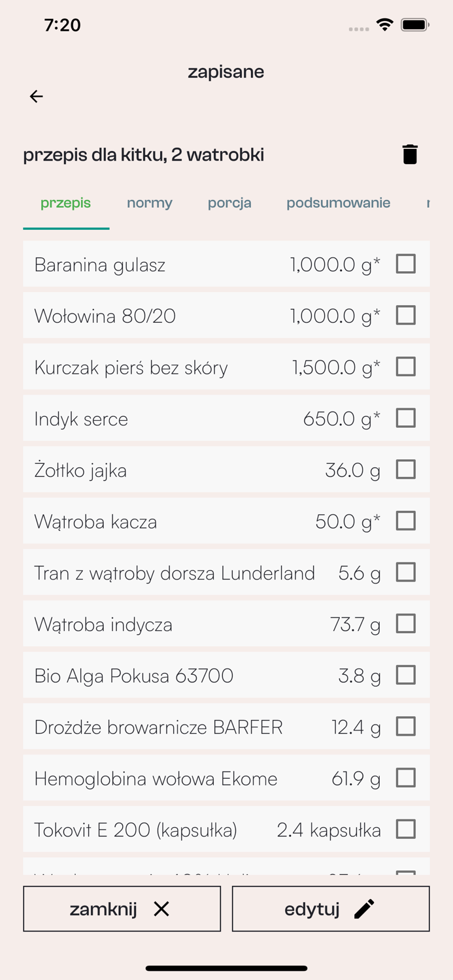Image resolution: width=453 pixels, height=980 pixels.
Task: Click recipe title przepis dla kitku, 2 watrobki
Action: pos(143,155)
